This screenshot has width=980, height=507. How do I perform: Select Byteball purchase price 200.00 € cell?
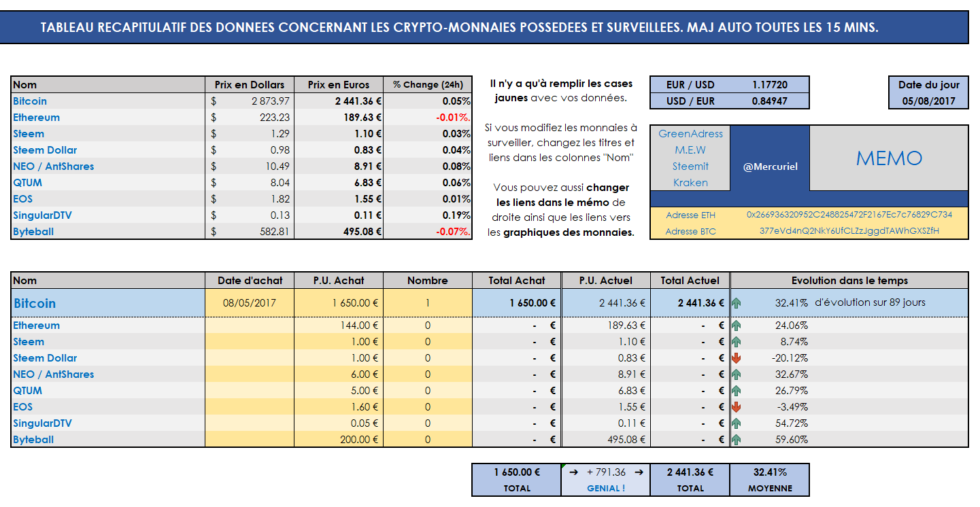coord(339,440)
